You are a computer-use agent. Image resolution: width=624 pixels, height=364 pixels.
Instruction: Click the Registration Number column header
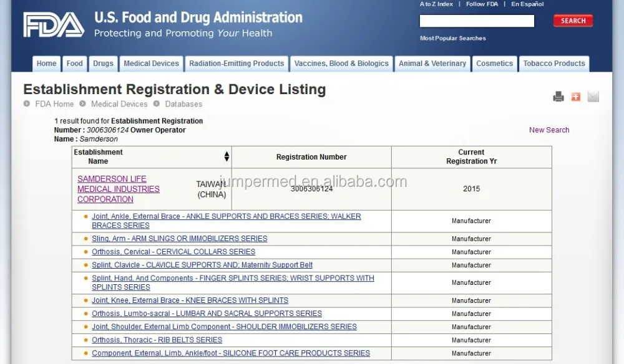311,157
